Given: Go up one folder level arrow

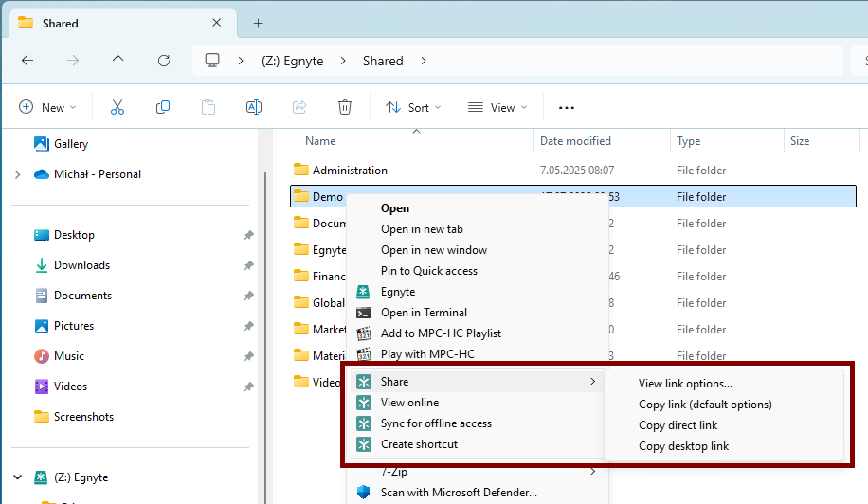Looking at the screenshot, I should 118,61.
